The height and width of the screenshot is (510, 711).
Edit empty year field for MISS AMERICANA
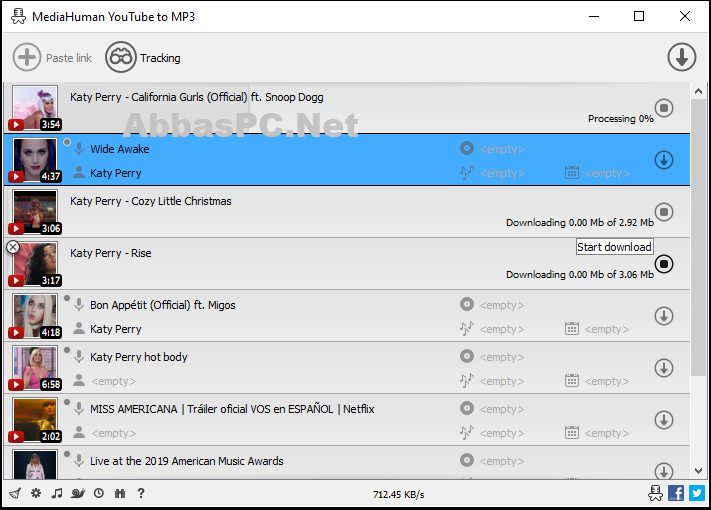coord(607,433)
